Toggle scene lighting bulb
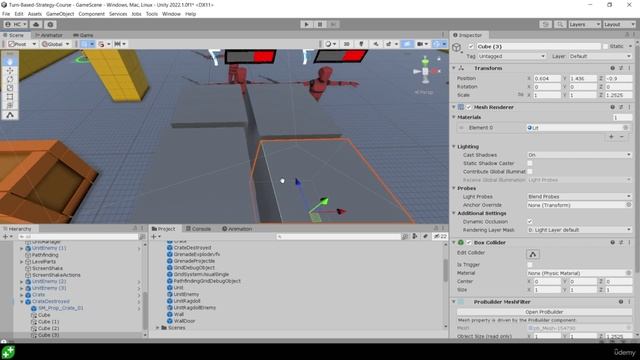The width and height of the screenshot is (640, 360). tap(361, 44)
